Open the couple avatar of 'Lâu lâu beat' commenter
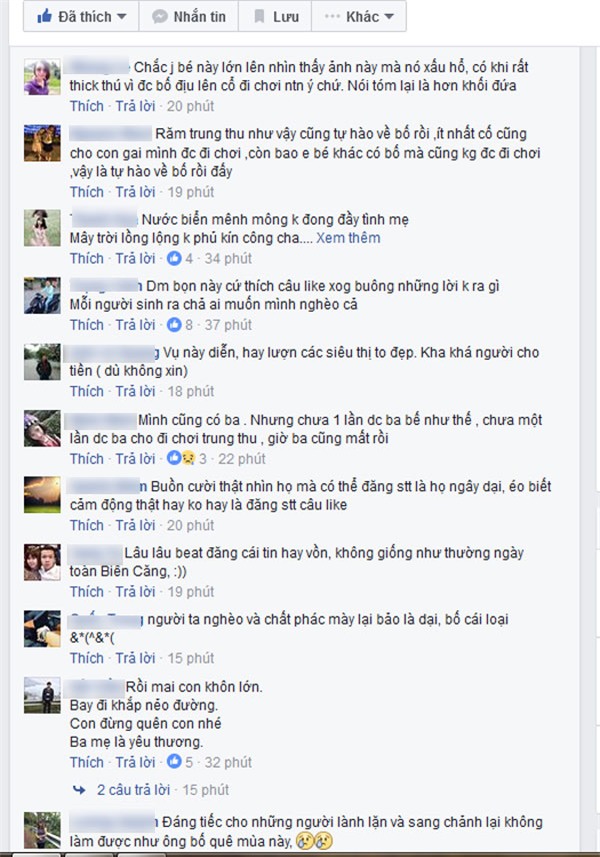Screen dimensions: 600x857 (42, 562)
